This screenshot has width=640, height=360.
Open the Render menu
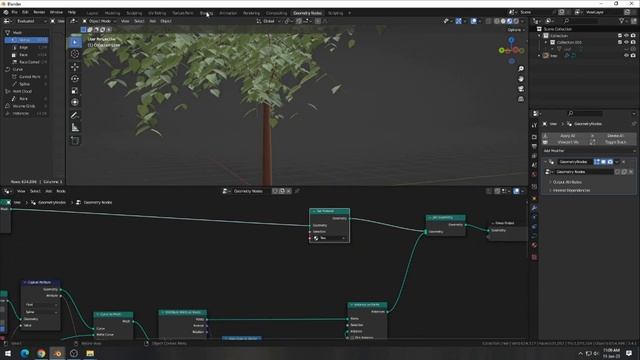[x=39, y=13]
